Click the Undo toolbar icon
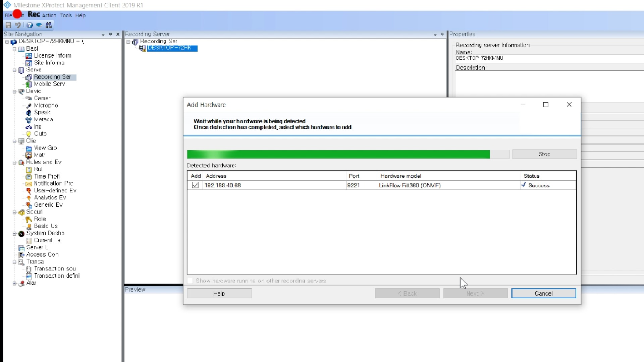The width and height of the screenshot is (644, 362). (x=18, y=25)
